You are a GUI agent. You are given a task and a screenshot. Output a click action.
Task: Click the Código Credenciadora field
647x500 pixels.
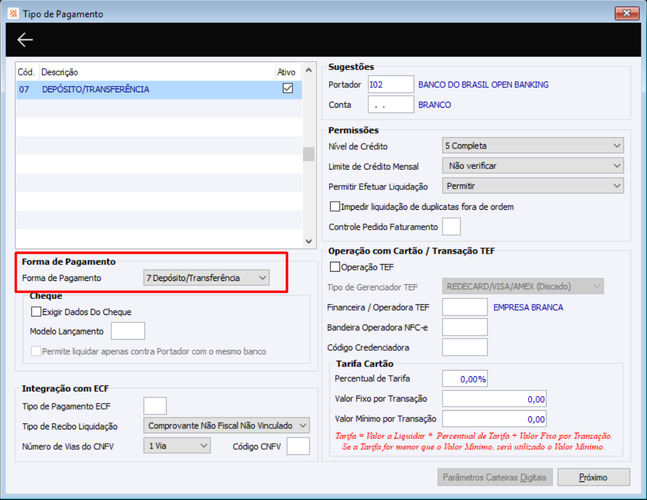[x=465, y=347]
